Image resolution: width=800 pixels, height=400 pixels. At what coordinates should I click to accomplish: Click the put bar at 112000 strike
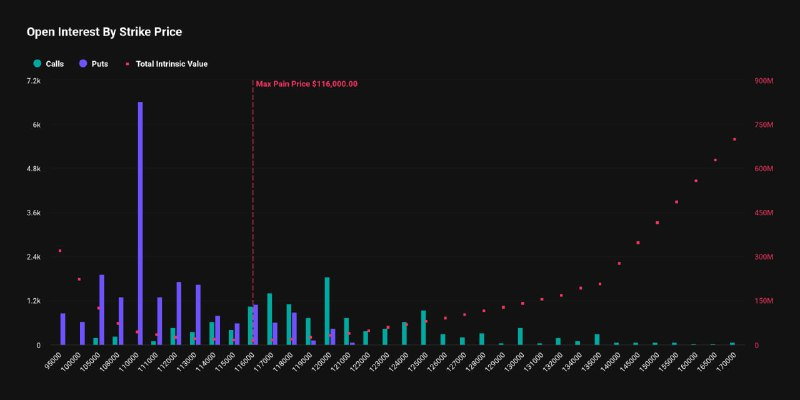[179, 313]
